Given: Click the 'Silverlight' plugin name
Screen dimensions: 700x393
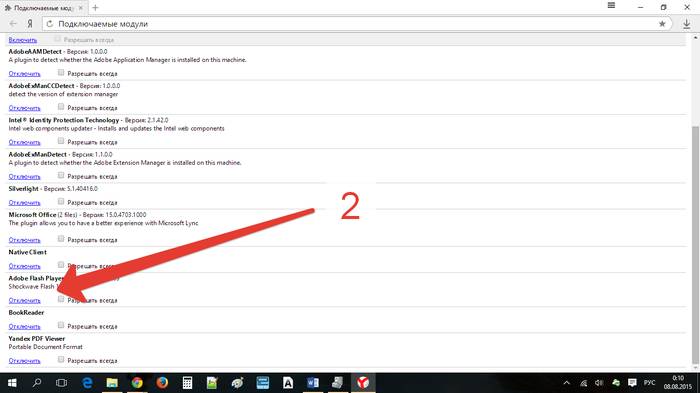Looking at the screenshot, I should [24, 189].
